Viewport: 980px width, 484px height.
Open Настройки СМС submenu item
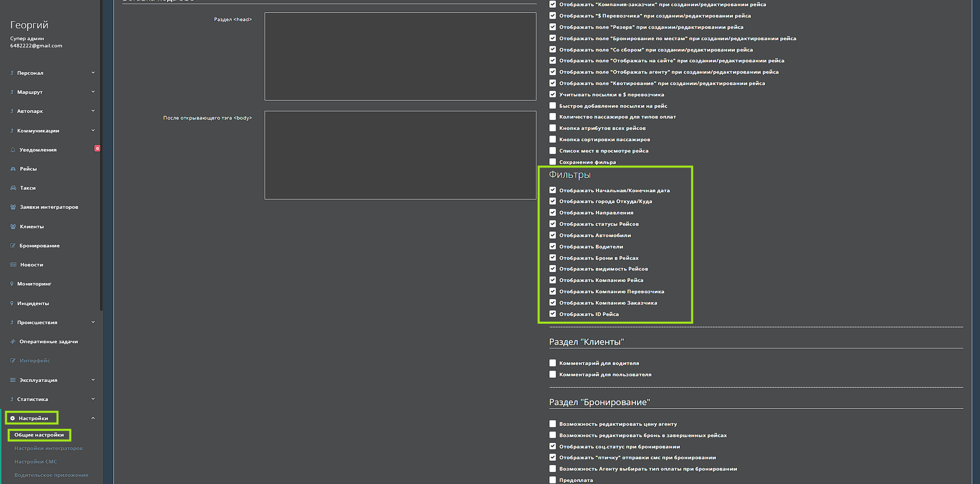(x=36, y=462)
